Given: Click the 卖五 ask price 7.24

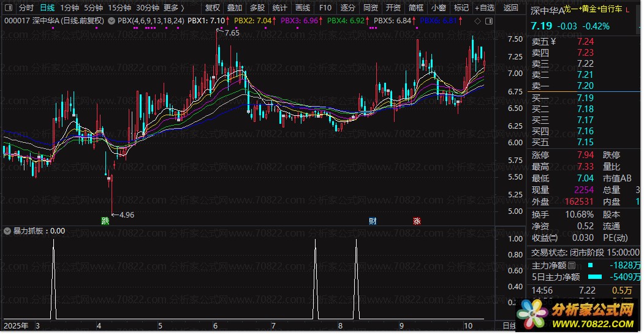Looking at the screenshot, I should pyautogui.click(x=585, y=42).
